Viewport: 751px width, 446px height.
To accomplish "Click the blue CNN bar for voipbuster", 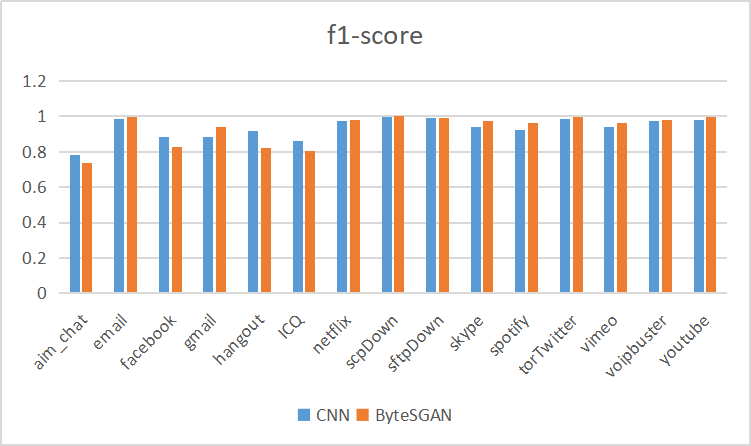I will click(x=654, y=207).
